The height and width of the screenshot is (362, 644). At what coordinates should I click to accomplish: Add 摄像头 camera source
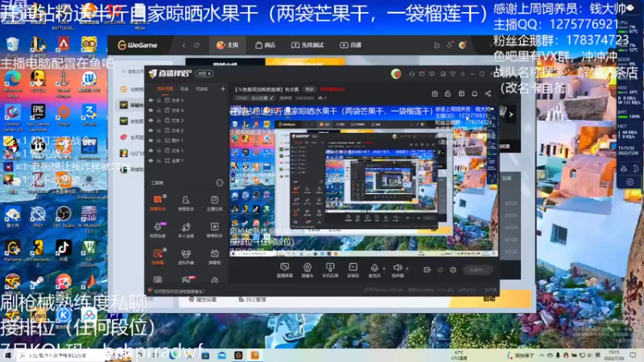(308, 270)
